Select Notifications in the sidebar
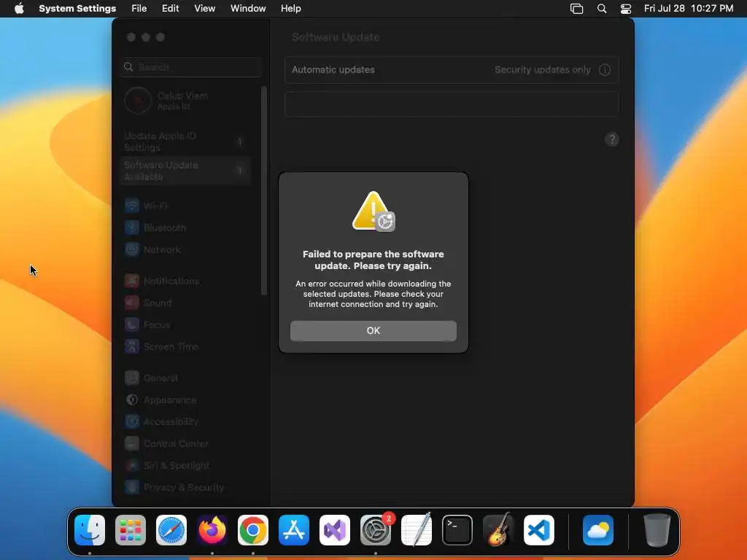The height and width of the screenshot is (560, 747). [186, 281]
